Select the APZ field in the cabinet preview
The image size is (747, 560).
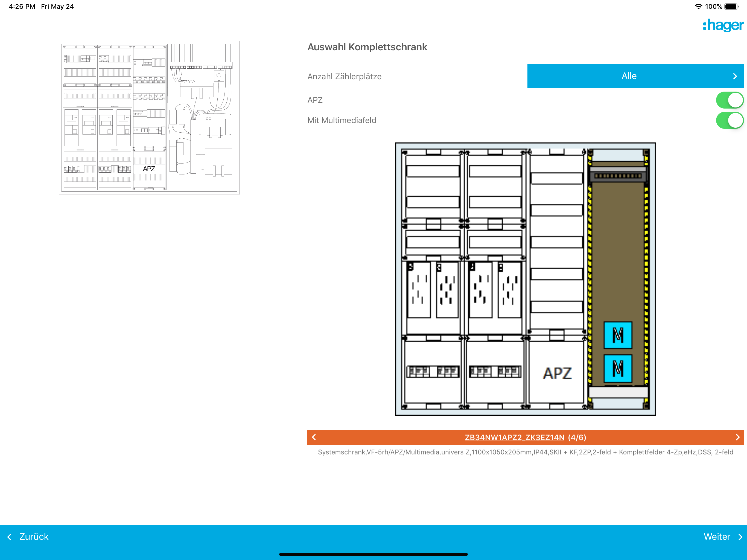point(557,373)
